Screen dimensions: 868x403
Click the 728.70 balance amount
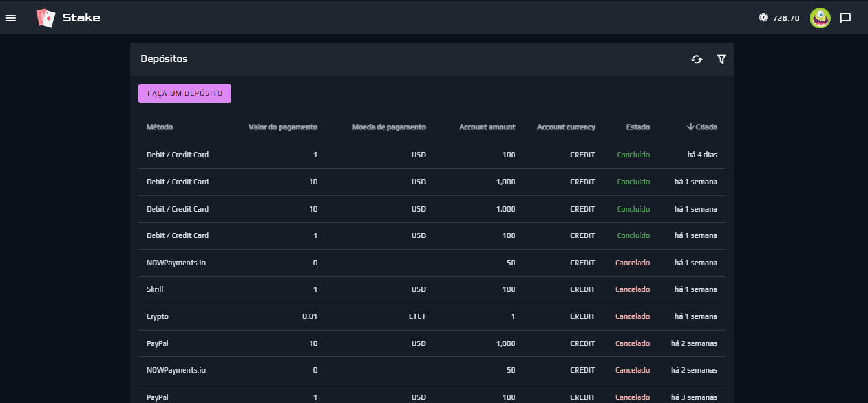[x=786, y=18]
